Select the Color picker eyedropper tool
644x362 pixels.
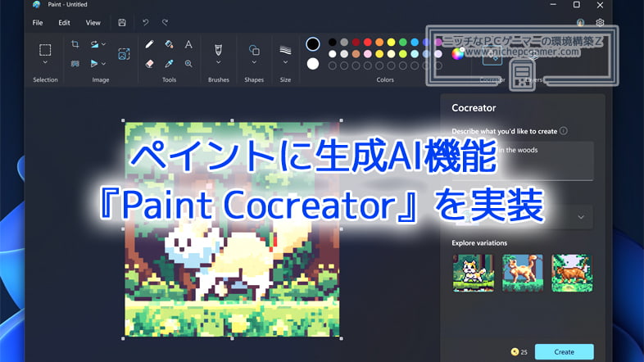[169, 64]
